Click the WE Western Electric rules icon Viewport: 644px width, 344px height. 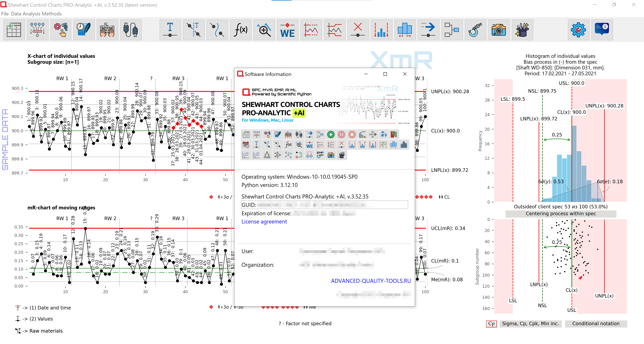click(x=287, y=30)
